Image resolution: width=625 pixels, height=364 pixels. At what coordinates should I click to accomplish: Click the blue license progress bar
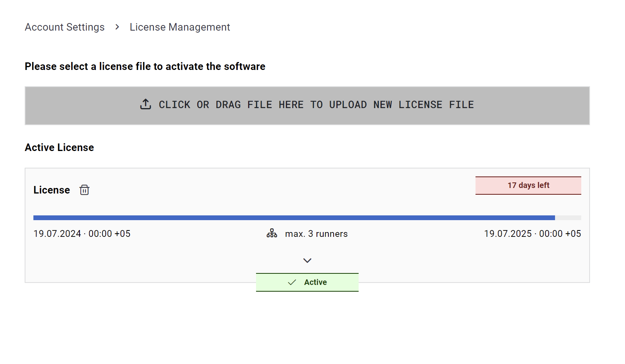point(294,218)
